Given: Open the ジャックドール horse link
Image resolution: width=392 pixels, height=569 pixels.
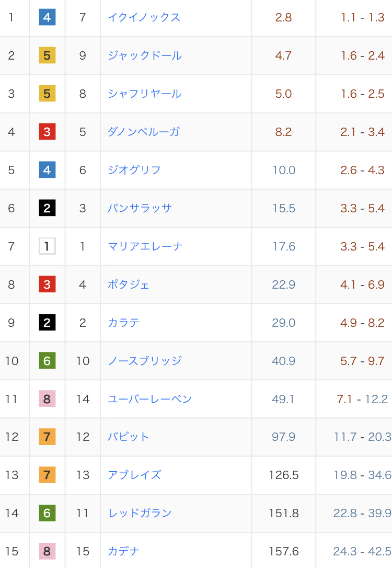Looking at the screenshot, I should click(x=145, y=55).
